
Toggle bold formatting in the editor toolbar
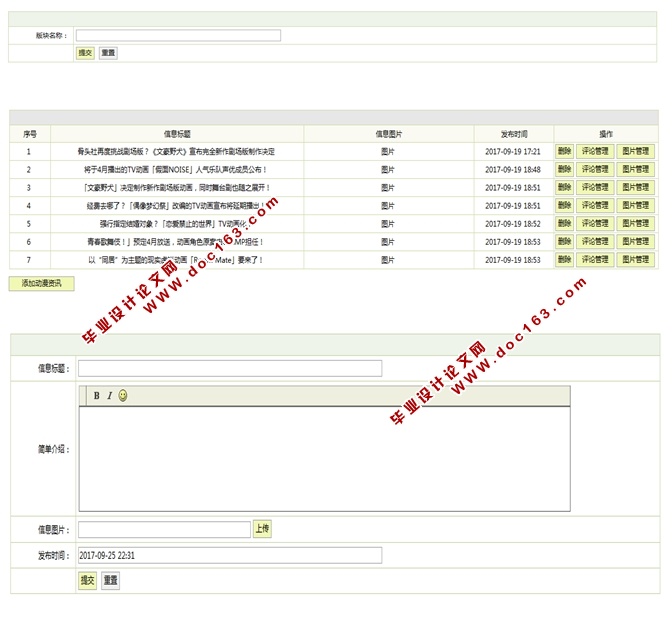pos(96,396)
